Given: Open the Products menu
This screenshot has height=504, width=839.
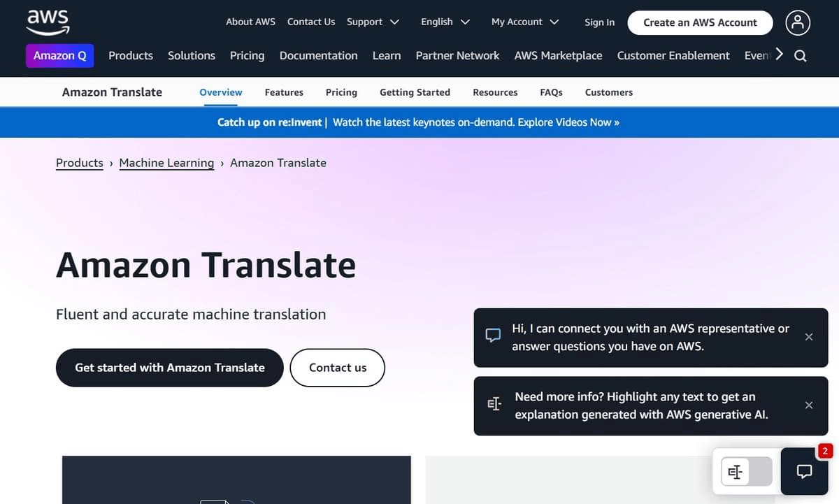Looking at the screenshot, I should [131, 55].
